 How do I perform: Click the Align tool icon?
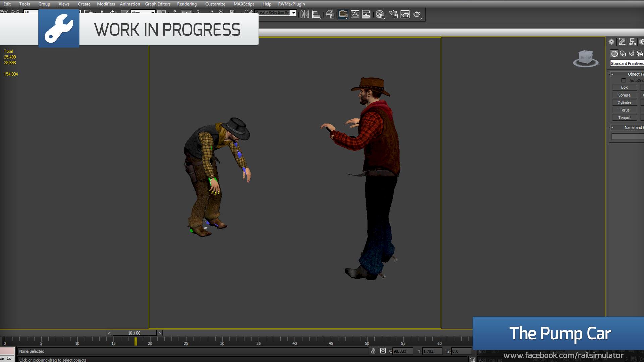click(x=316, y=14)
